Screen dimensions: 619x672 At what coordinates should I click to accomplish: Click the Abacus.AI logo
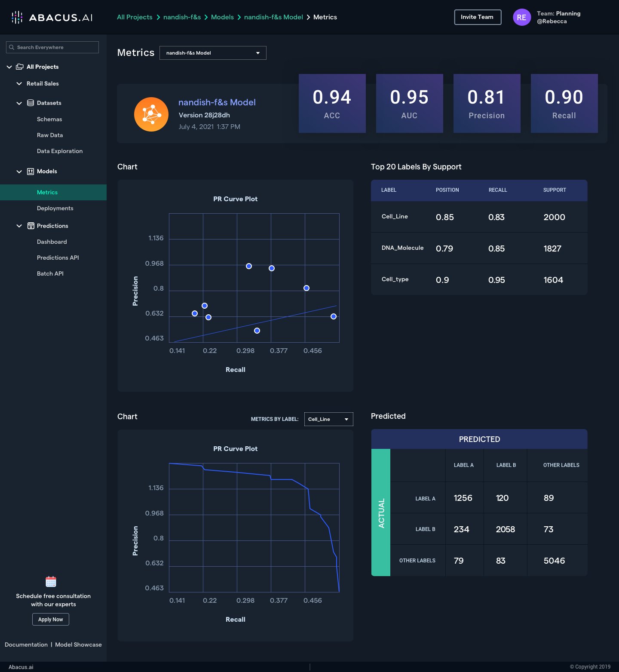coord(52,17)
